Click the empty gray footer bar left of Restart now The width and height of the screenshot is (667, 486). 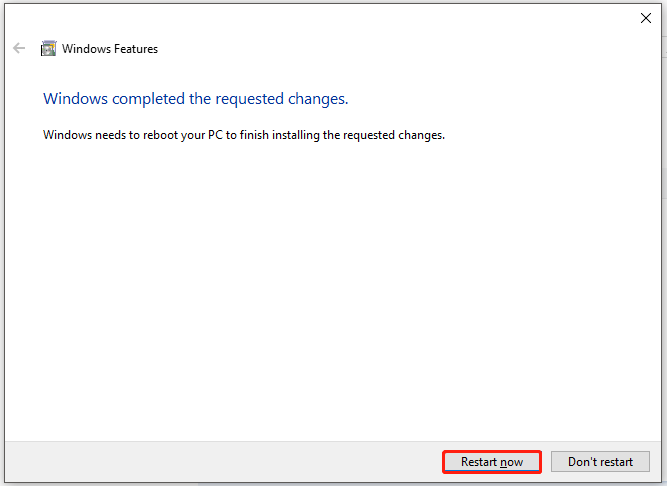pos(223,462)
